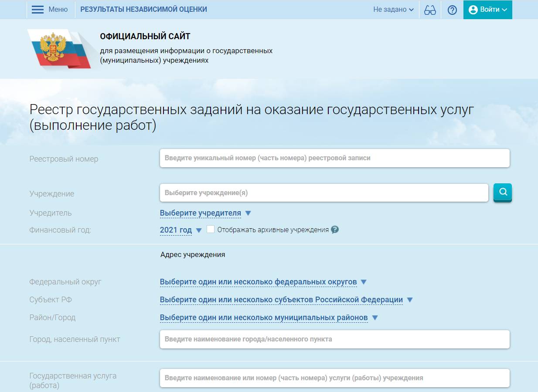The width and height of the screenshot is (538, 392).
Task: Click the Государственная услуга input field
Action: [334, 378]
